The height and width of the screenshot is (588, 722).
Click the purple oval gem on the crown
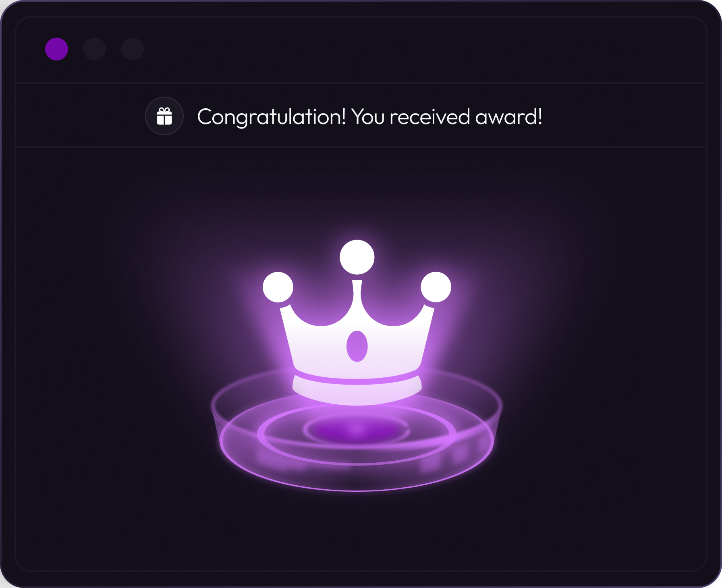(357, 346)
